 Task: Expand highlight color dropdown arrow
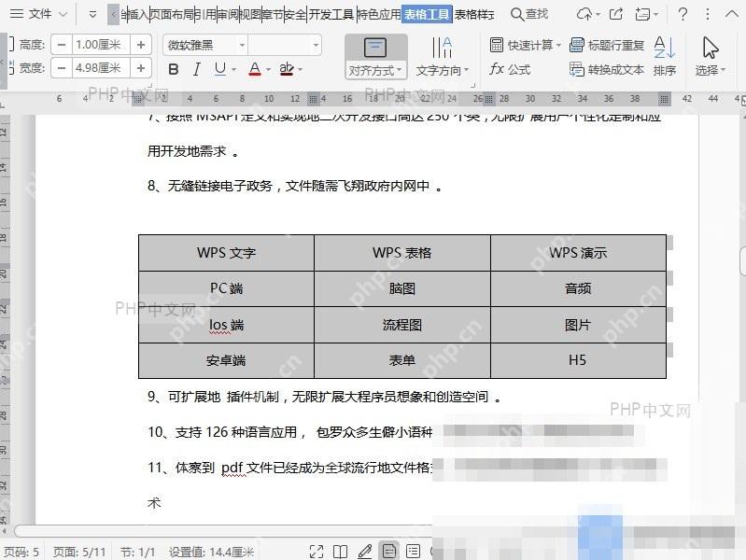(x=301, y=70)
